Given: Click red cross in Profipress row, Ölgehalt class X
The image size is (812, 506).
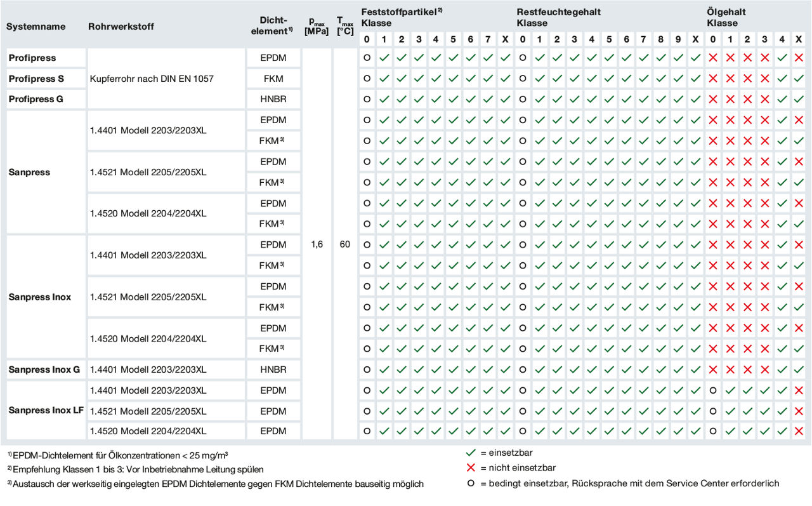Looking at the screenshot, I should (799, 58).
